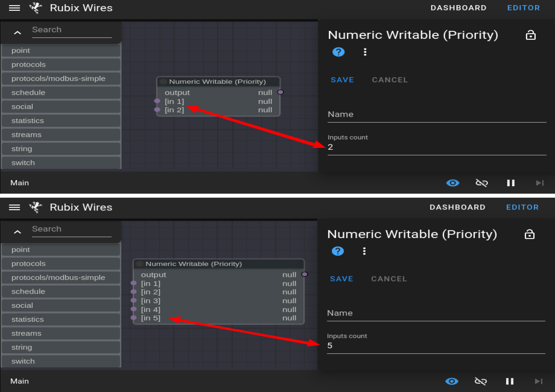555x392 pixels.
Task: Switch to the DASHBOARD tab in the upper screenshot
Action: coord(459,8)
